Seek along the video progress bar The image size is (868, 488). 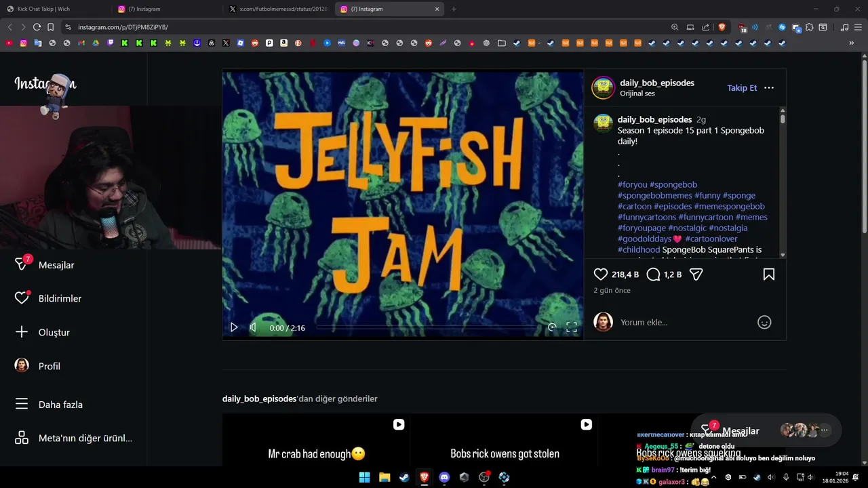[x=427, y=327]
